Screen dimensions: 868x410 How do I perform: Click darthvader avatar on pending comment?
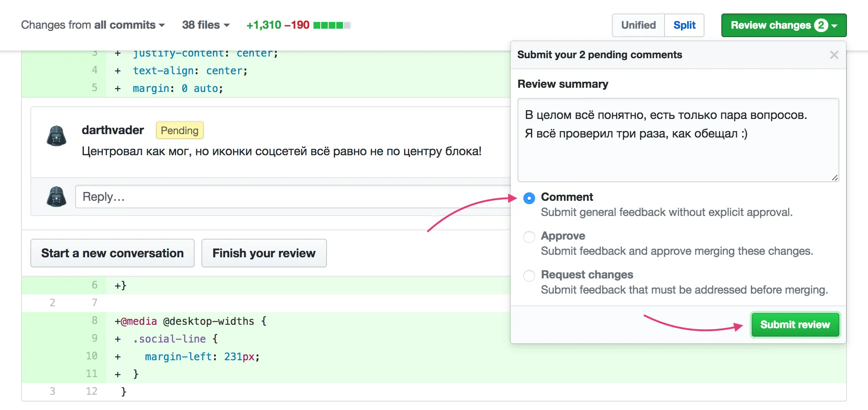click(x=56, y=136)
